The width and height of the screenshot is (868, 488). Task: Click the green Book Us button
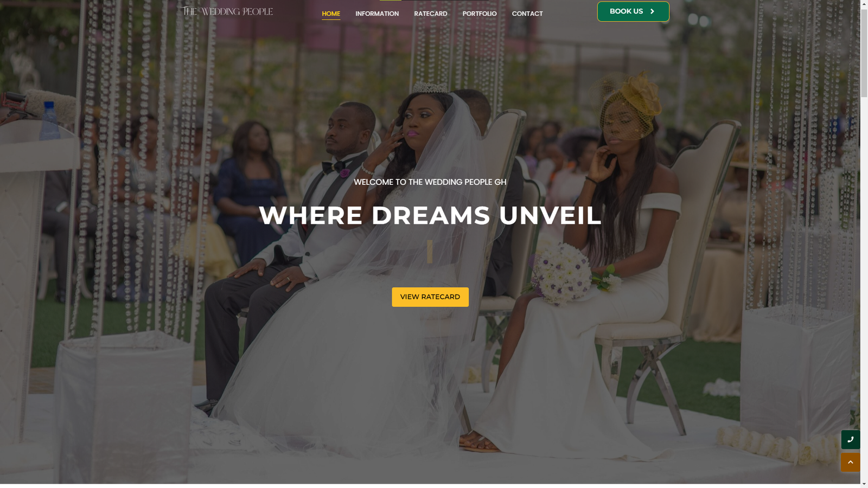[633, 11]
